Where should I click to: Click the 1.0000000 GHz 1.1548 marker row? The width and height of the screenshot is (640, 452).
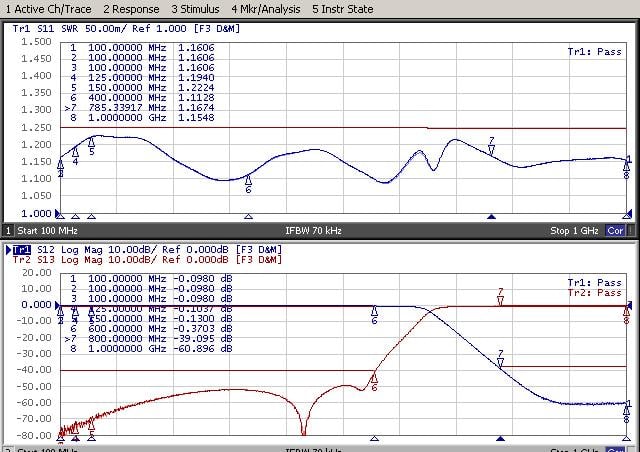point(140,118)
